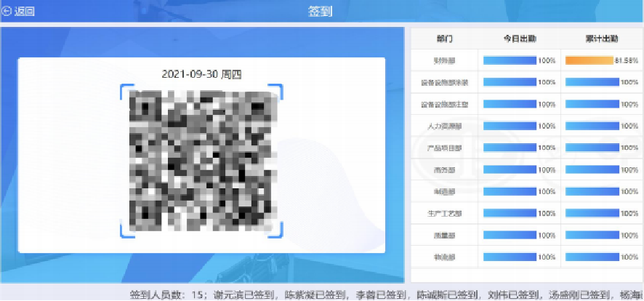Click 财务部 今日出勤 blue progress bar

click(510, 60)
